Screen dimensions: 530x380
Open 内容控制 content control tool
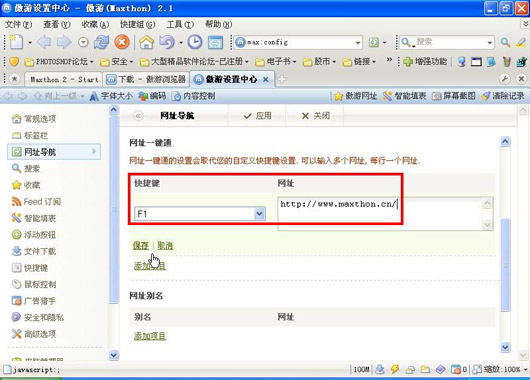pos(194,96)
